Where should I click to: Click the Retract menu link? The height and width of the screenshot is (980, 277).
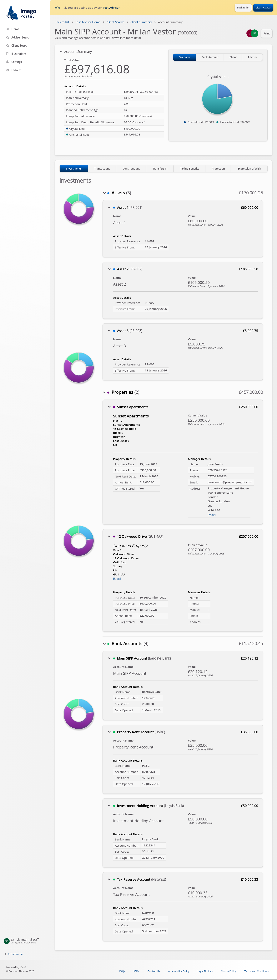tap(15, 954)
